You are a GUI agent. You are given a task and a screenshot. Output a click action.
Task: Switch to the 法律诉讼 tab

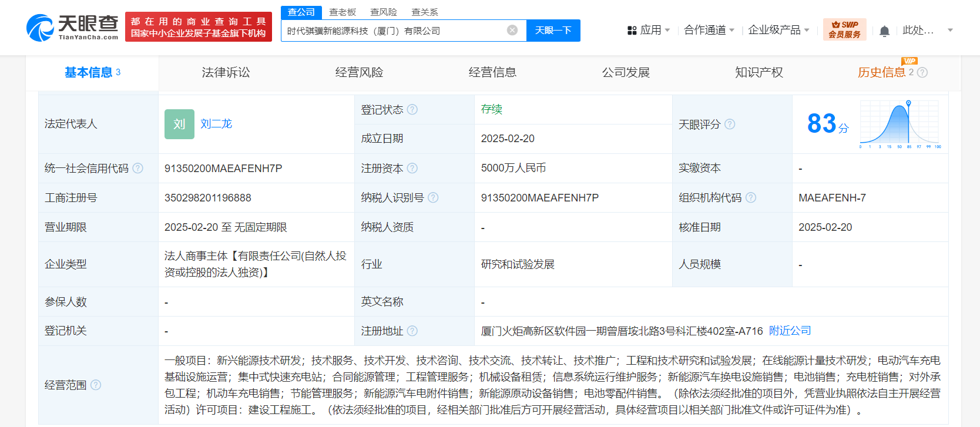tap(226, 72)
